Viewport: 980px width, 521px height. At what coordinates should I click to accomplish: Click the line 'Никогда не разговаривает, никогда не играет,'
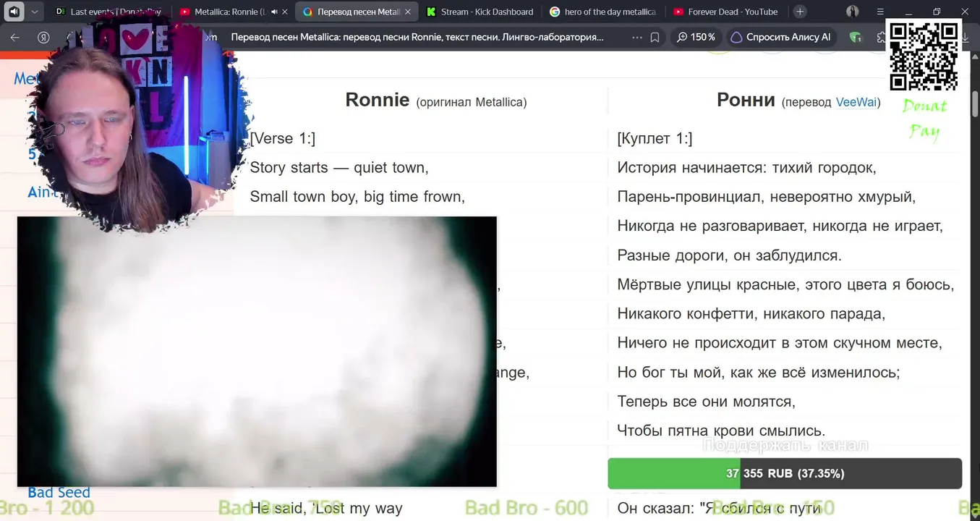[780, 226]
